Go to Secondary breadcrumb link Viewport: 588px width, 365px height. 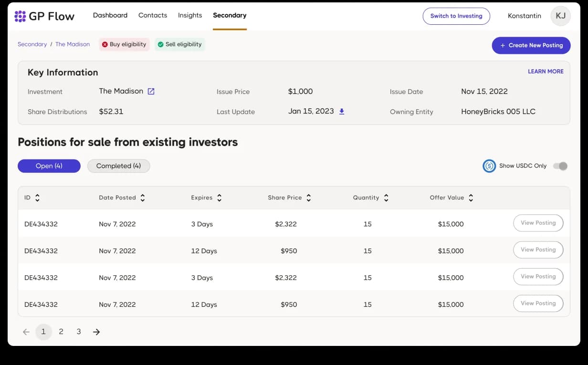click(32, 44)
